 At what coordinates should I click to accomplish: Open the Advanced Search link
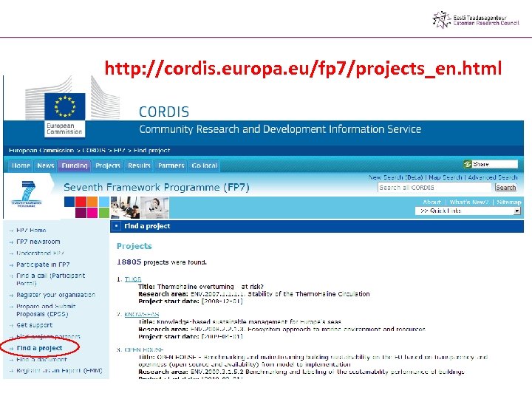pyautogui.click(x=493, y=177)
